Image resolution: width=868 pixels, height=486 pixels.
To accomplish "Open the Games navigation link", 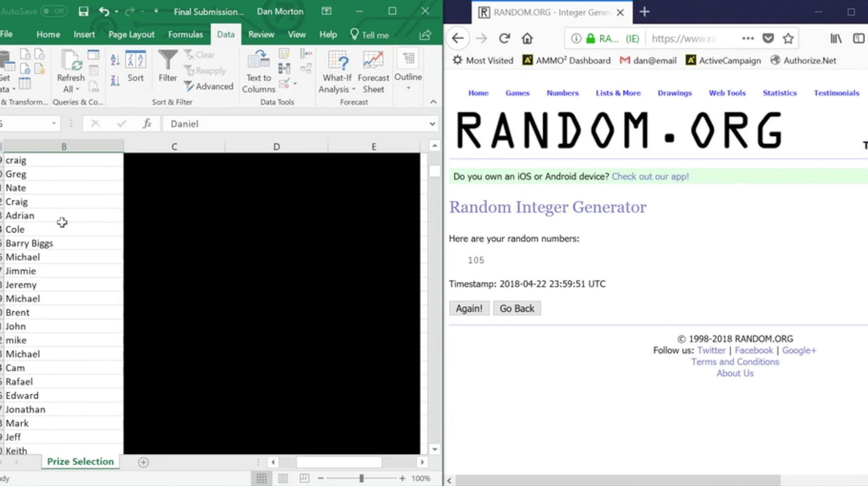I will pyautogui.click(x=517, y=93).
